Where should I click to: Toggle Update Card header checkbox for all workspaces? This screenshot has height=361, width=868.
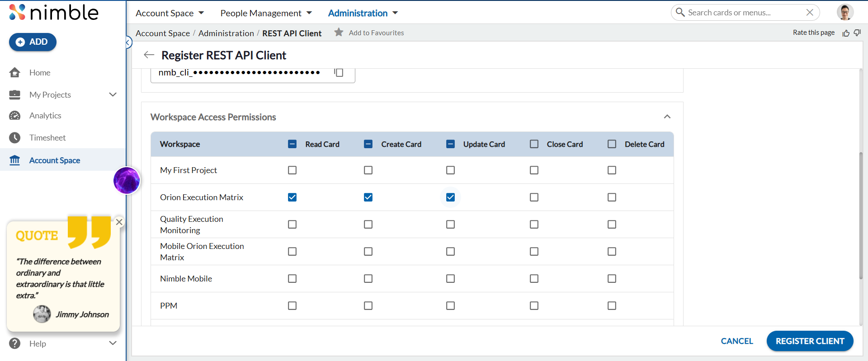pos(450,144)
